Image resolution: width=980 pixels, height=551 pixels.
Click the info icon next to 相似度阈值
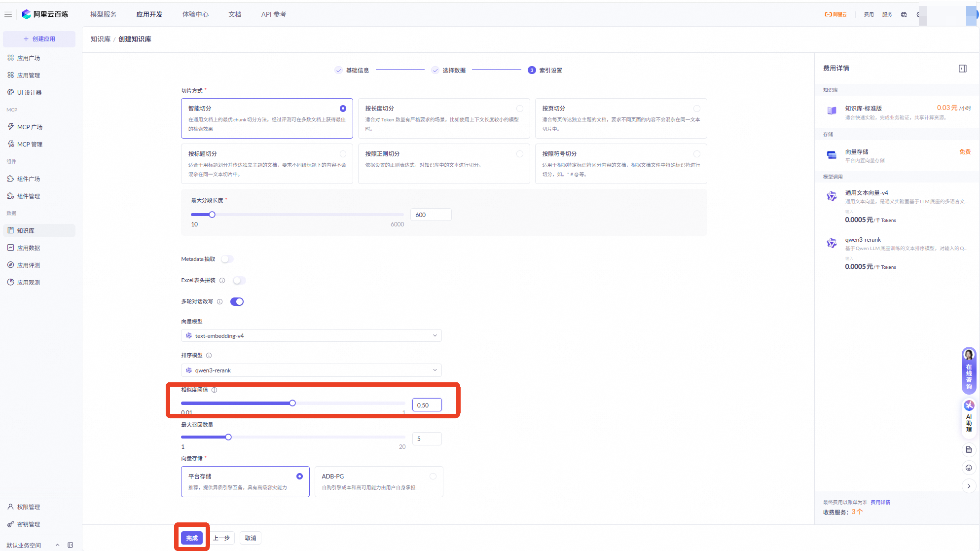[x=215, y=390]
